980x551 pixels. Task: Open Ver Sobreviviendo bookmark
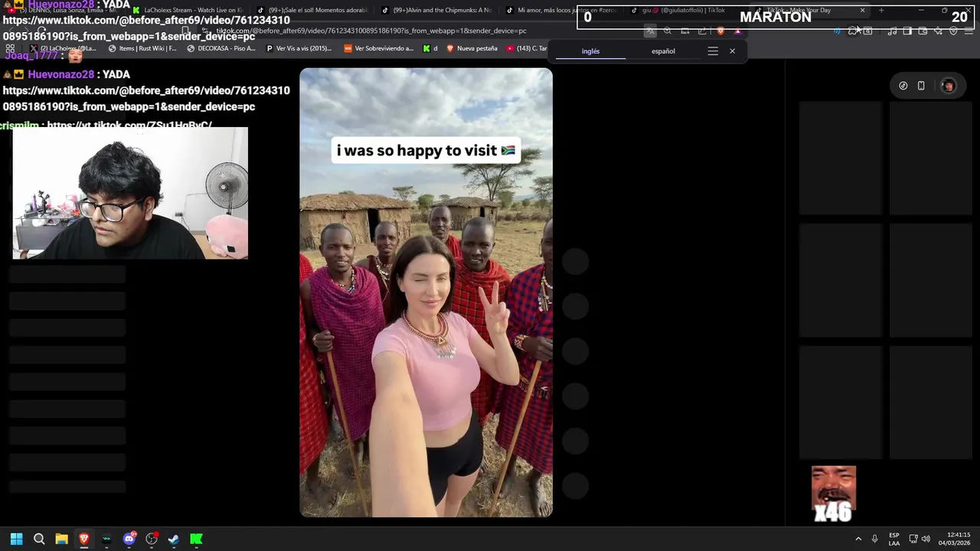pos(378,48)
